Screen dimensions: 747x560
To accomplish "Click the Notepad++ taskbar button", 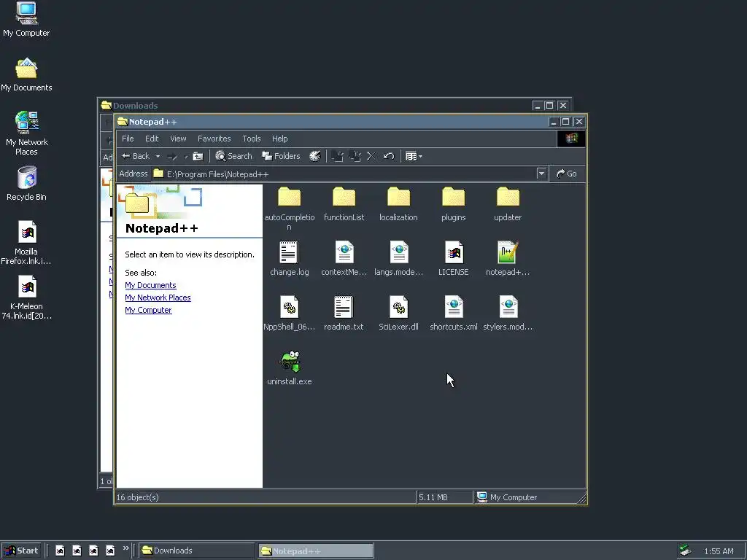I will click(316, 551).
